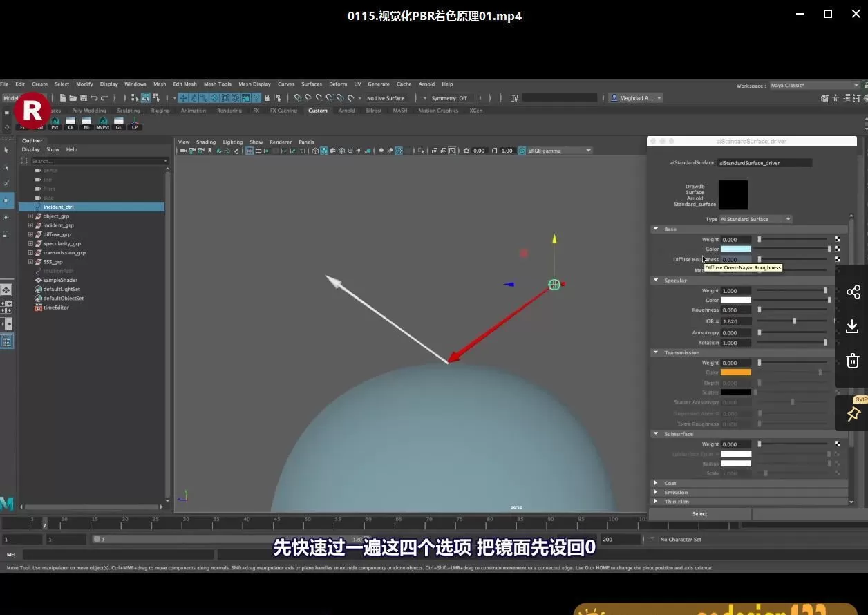
Task: Click the share icon on the right sidebar
Action: tap(852, 292)
